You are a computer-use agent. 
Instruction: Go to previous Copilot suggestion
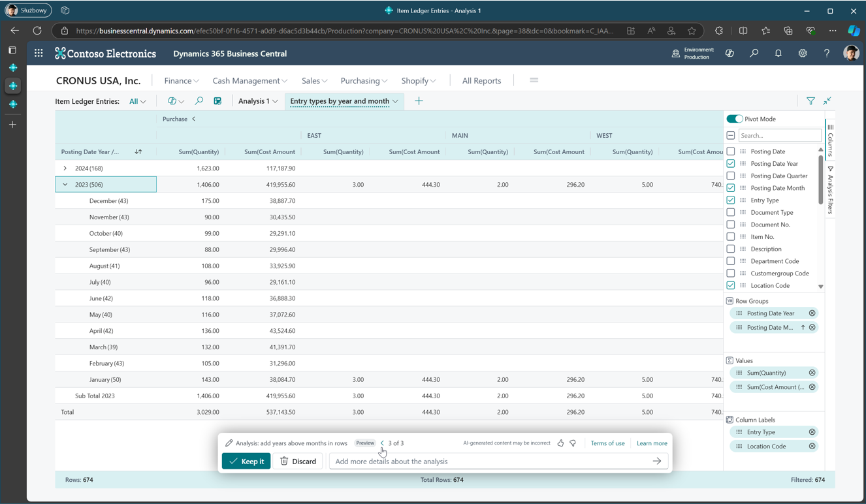pyautogui.click(x=383, y=443)
